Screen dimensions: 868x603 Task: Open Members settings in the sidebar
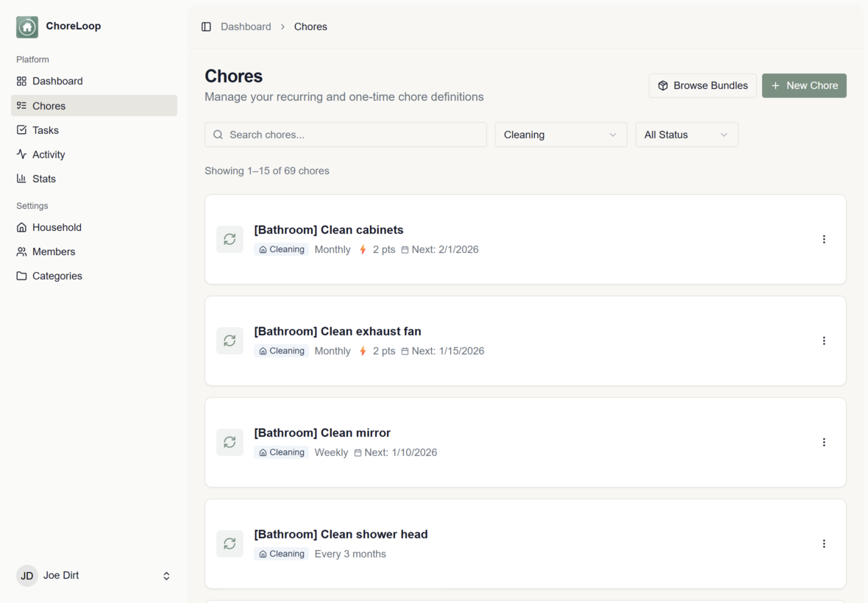(x=94, y=251)
